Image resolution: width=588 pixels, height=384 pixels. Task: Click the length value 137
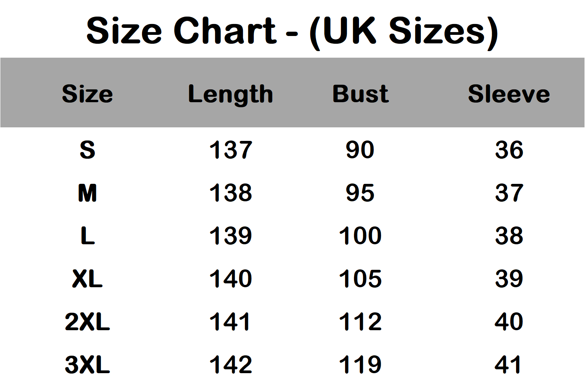point(231,150)
